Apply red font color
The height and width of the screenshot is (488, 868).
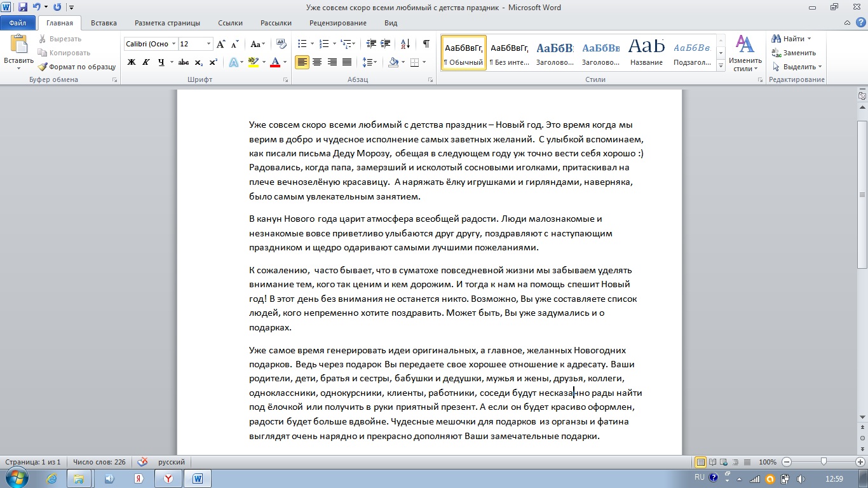[275, 62]
